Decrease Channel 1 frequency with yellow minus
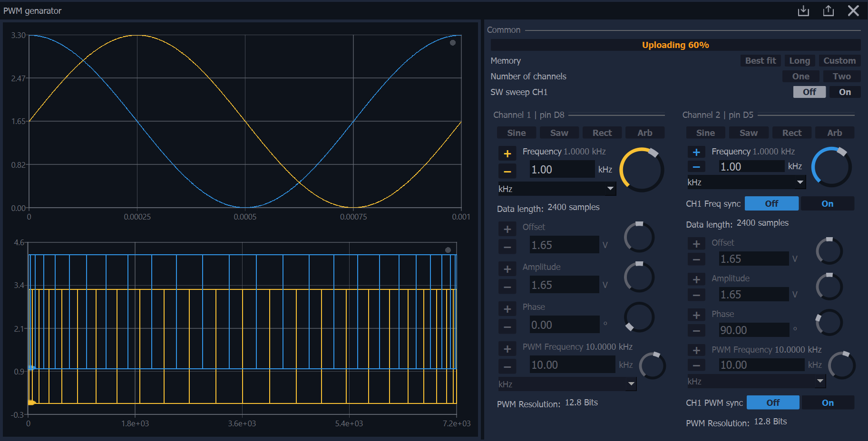The image size is (868, 441). [507, 171]
